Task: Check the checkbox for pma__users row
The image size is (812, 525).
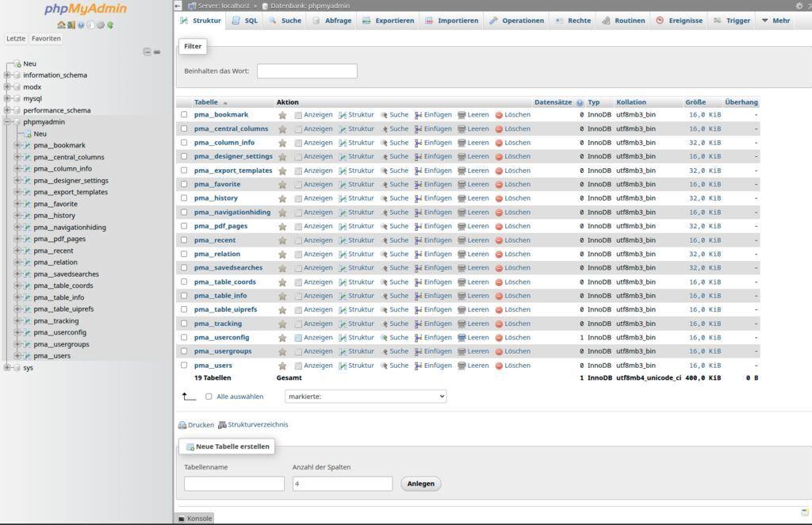Action: [182, 365]
